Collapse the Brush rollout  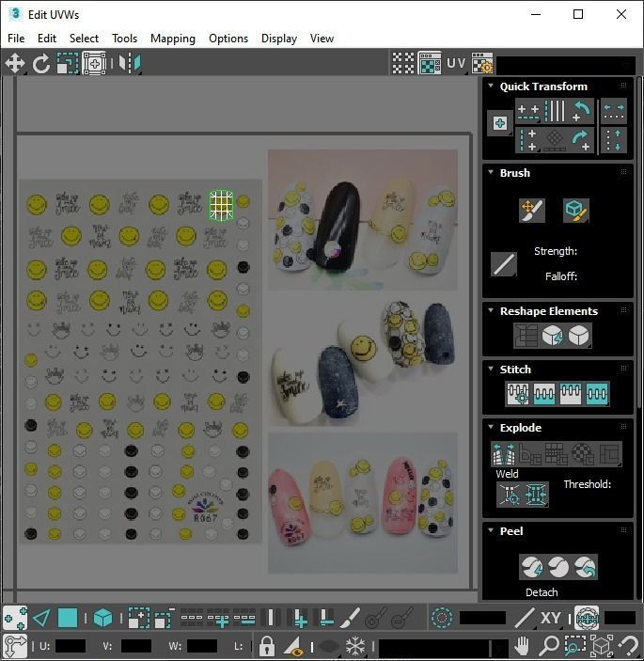pyautogui.click(x=491, y=172)
